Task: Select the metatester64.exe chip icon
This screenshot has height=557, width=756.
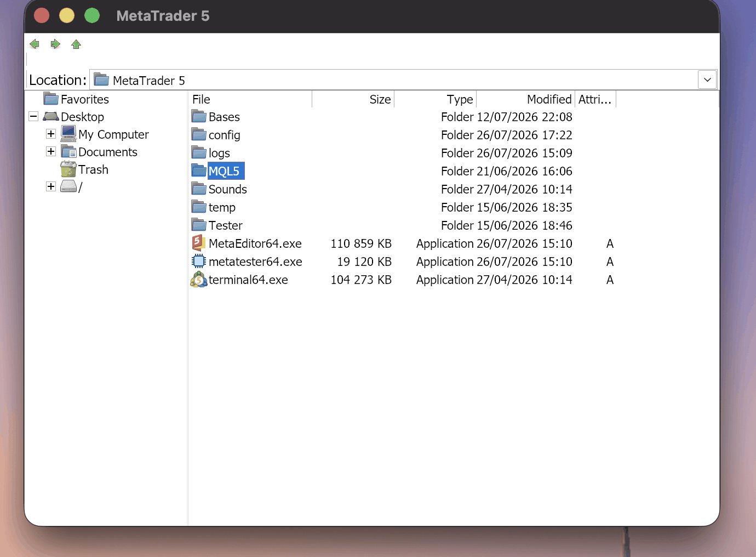Action: click(199, 261)
